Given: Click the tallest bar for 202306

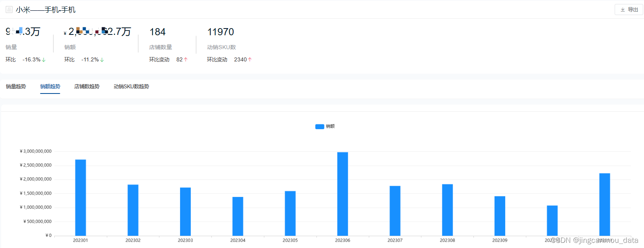Looking at the screenshot, I should pos(343,194).
